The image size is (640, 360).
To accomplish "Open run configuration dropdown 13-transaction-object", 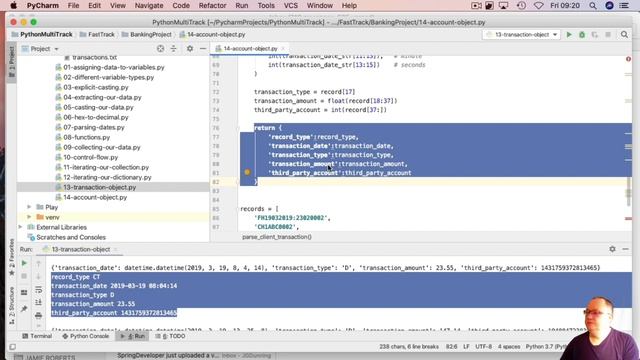I will pos(522,35).
